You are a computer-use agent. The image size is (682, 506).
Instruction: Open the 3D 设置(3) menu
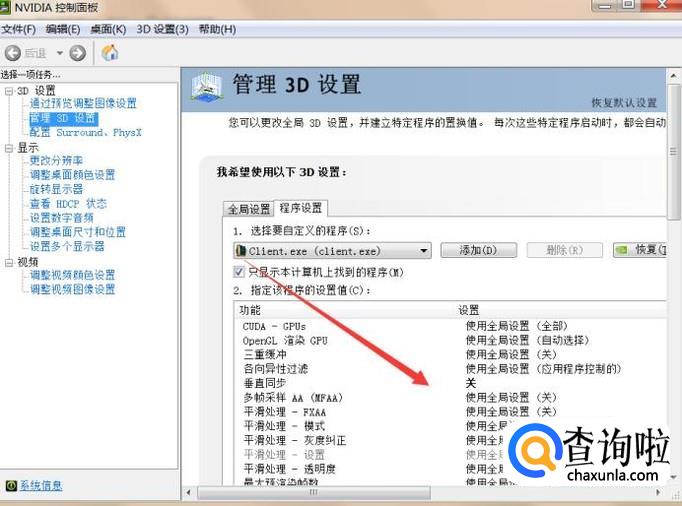coord(162,29)
